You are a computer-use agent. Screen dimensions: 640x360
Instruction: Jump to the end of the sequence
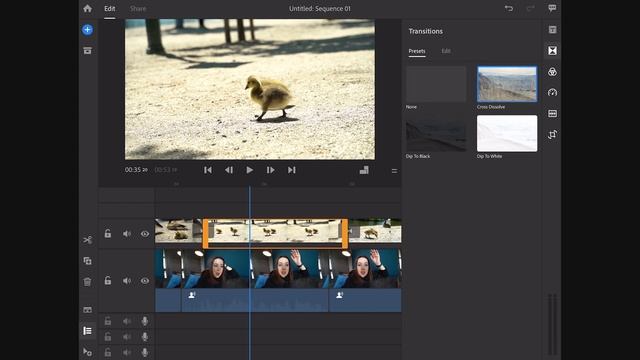coord(291,170)
